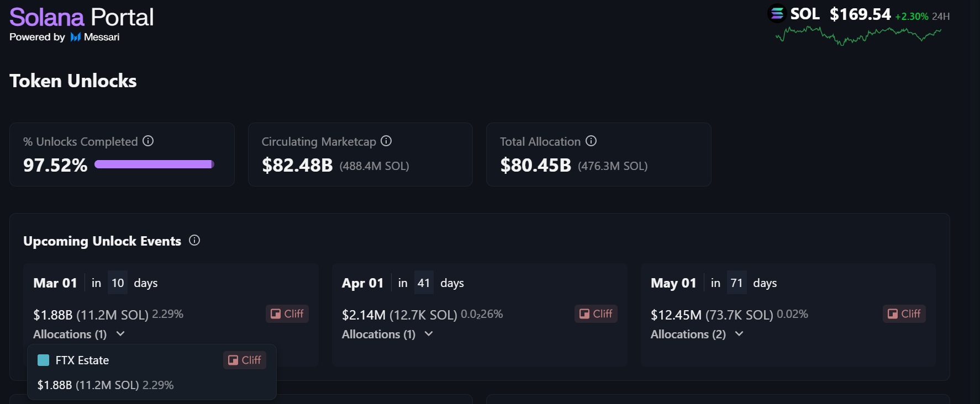Click the SOL 24H price sparkline chart
The image size is (980, 404).
click(858, 35)
